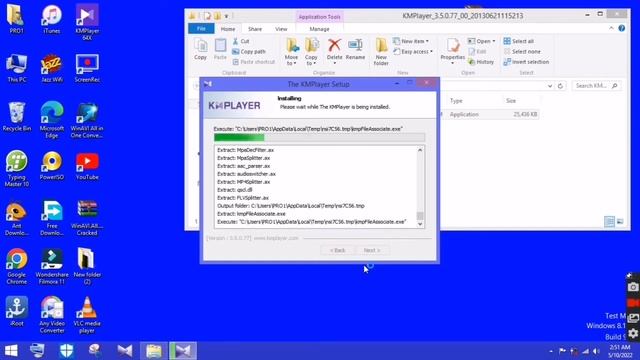Launch Jazz Wifi shortcut

51,68
